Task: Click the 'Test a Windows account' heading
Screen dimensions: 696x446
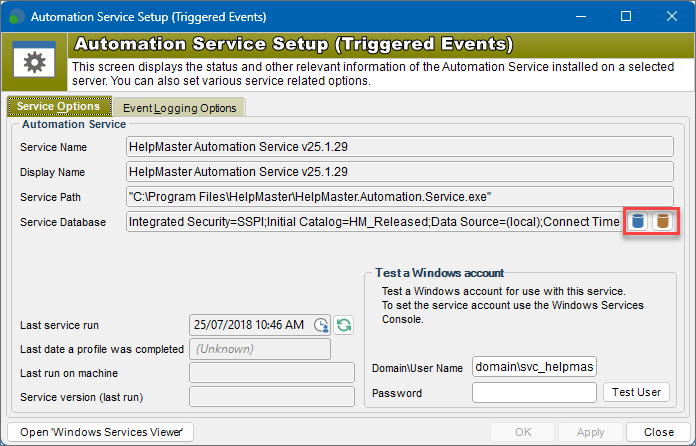Action: coord(439,272)
